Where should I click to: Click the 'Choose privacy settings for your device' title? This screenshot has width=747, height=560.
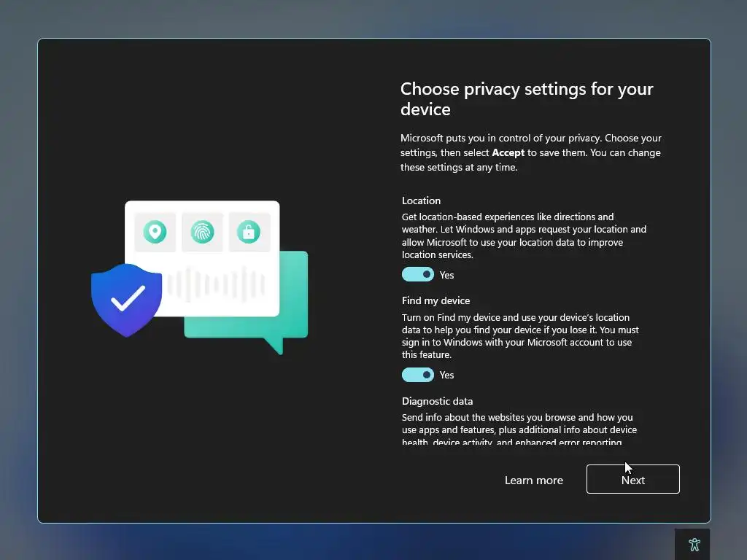coord(527,99)
